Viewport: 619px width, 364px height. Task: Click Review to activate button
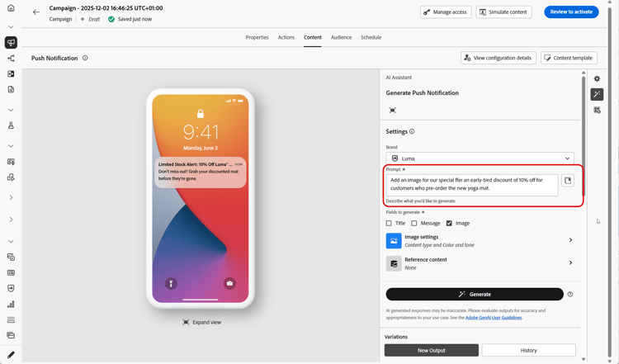click(x=571, y=12)
